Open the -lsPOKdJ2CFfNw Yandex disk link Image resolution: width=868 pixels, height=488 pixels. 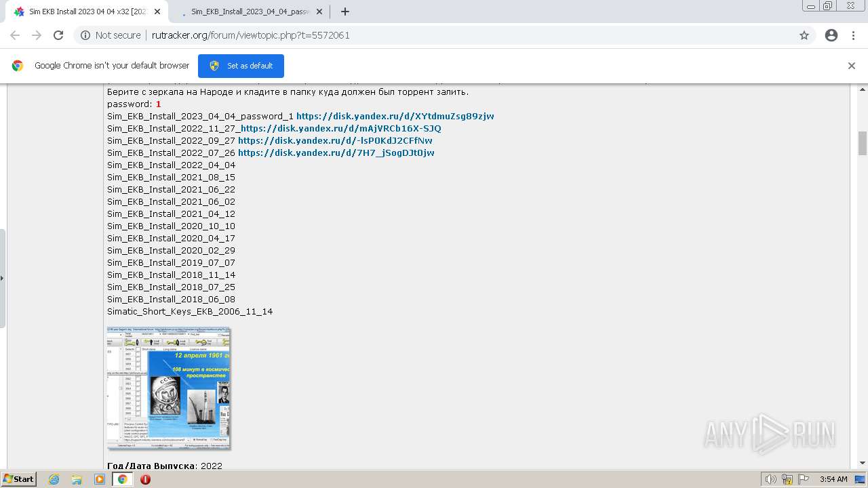pyautogui.click(x=335, y=140)
